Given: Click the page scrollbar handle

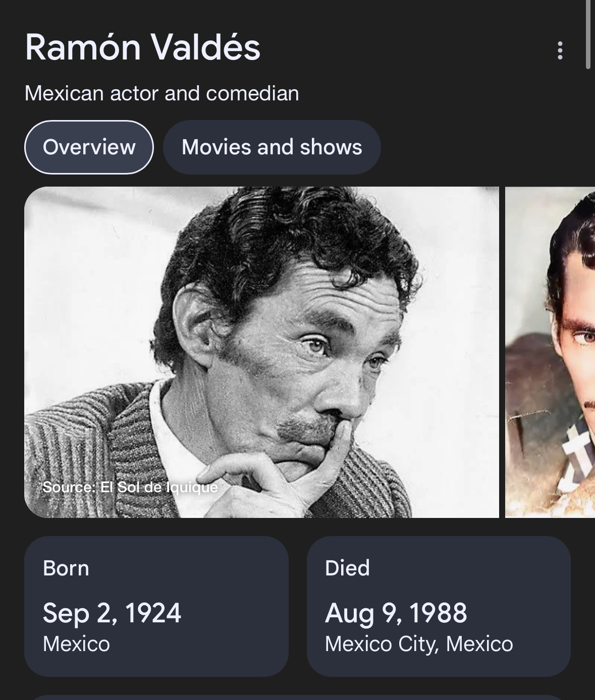Looking at the screenshot, I should [588, 34].
